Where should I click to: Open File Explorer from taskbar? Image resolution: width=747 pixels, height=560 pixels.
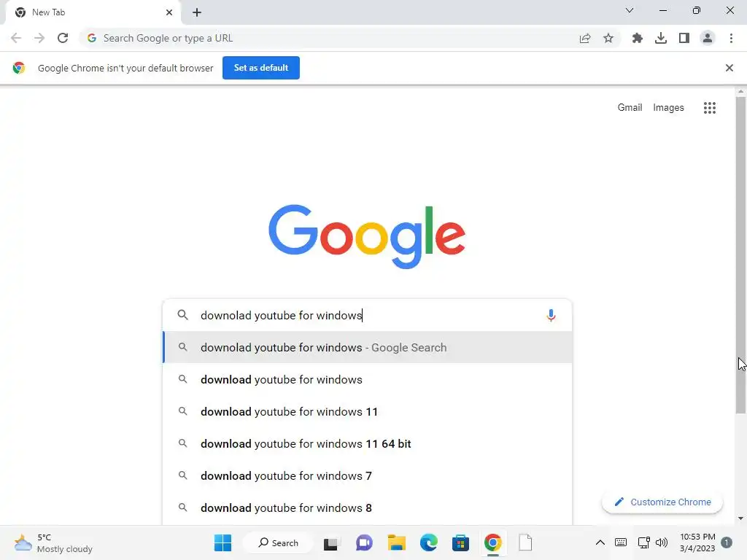396,542
